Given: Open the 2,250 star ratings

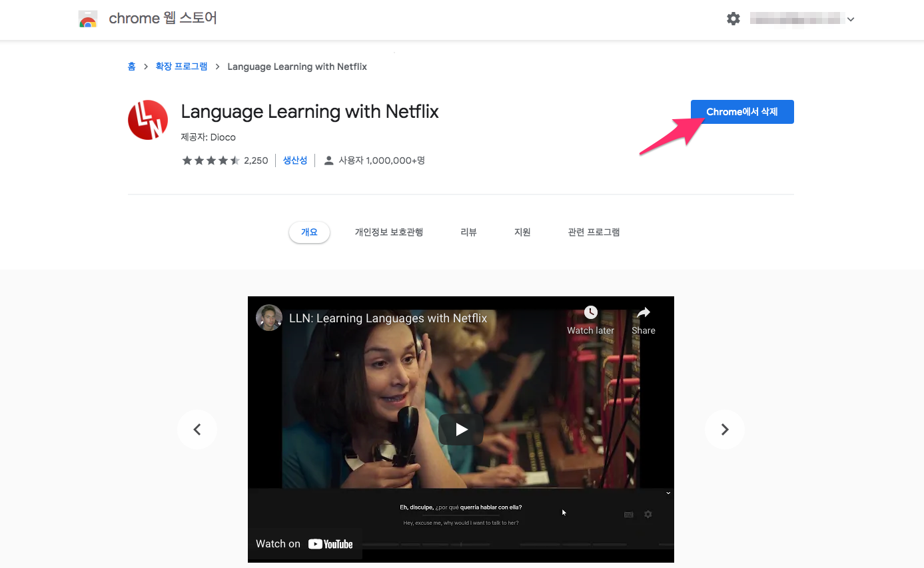Looking at the screenshot, I should coord(225,160).
